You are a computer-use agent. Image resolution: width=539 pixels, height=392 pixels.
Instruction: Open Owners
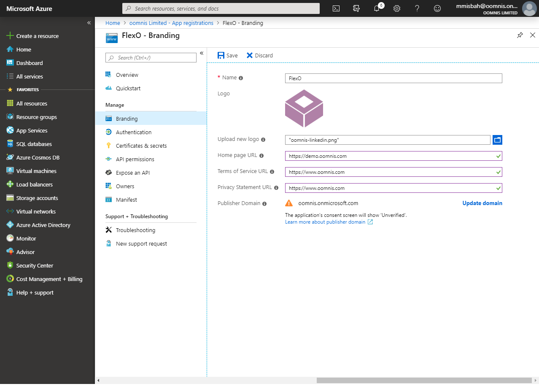pyautogui.click(x=151, y=186)
